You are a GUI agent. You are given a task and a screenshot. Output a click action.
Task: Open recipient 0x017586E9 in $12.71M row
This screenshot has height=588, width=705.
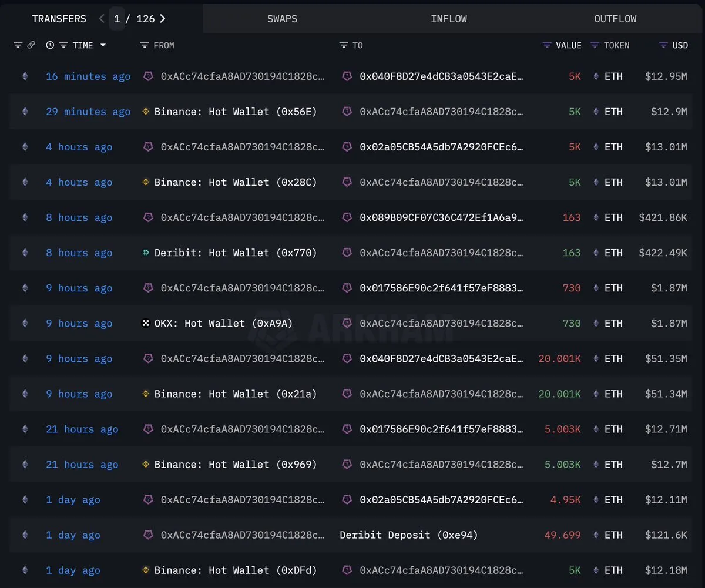[441, 429]
